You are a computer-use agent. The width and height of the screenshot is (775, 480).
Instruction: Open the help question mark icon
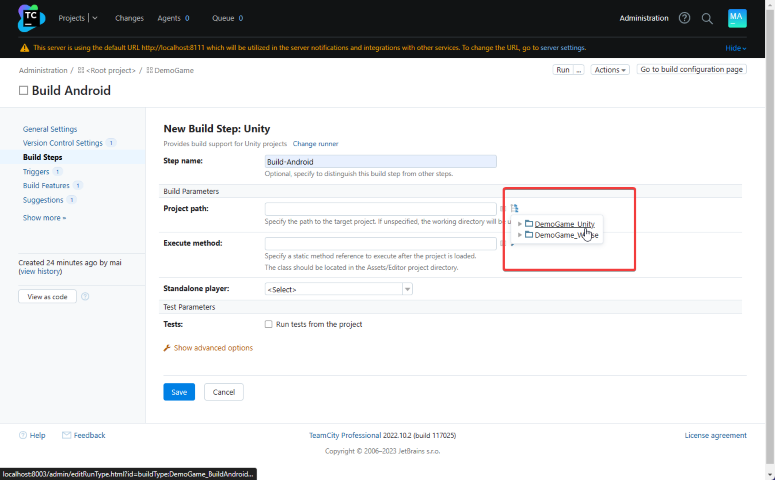(684, 18)
